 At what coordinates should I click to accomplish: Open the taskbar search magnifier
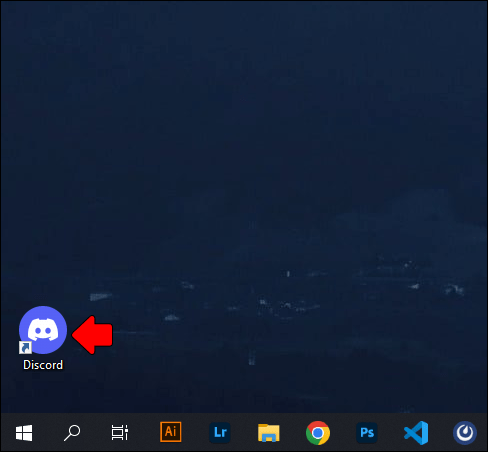[x=72, y=433]
